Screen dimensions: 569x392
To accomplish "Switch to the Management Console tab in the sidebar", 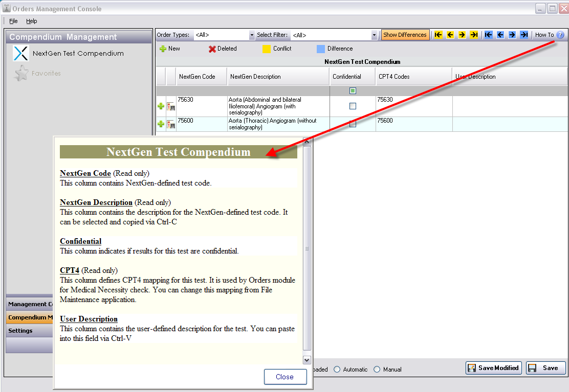I will coord(30,304).
